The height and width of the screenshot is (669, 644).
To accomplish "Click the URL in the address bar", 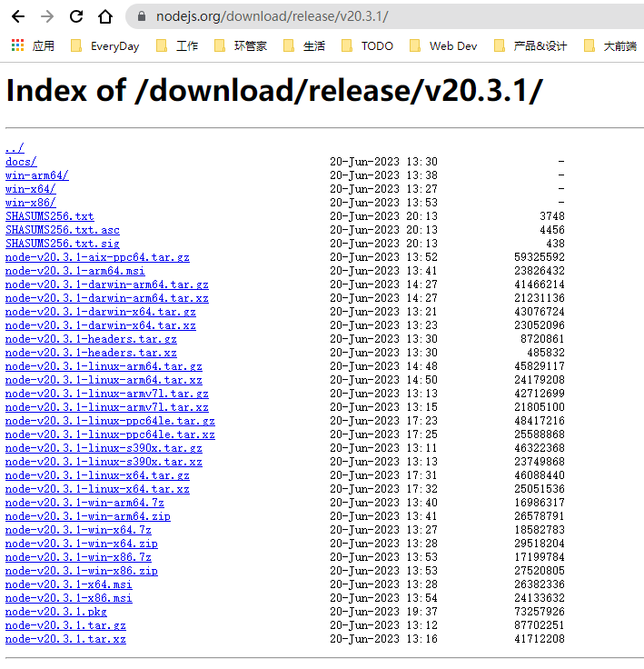I will tap(272, 16).
